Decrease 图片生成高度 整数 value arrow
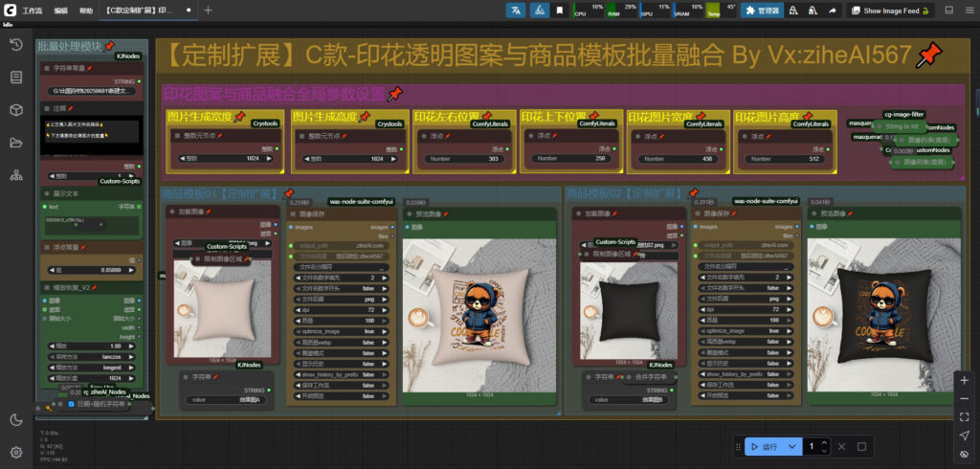Image resolution: width=980 pixels, height=469 pixels. [x=307, y=159]
